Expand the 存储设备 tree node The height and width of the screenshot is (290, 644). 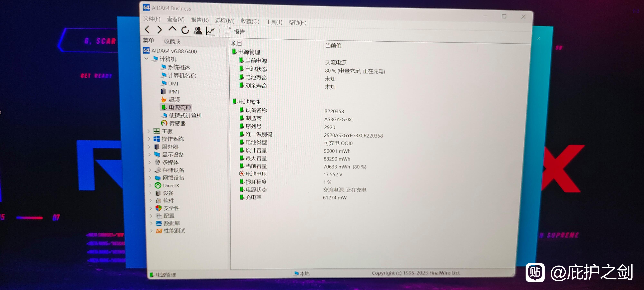tap(150, 170)
